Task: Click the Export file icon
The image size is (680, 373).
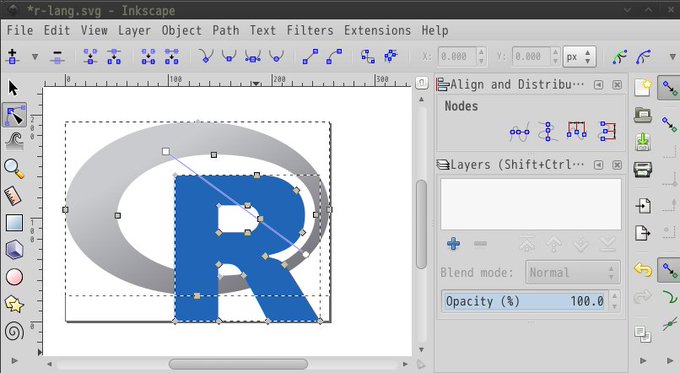Action: pyautogui.click(x=643, y=233)
